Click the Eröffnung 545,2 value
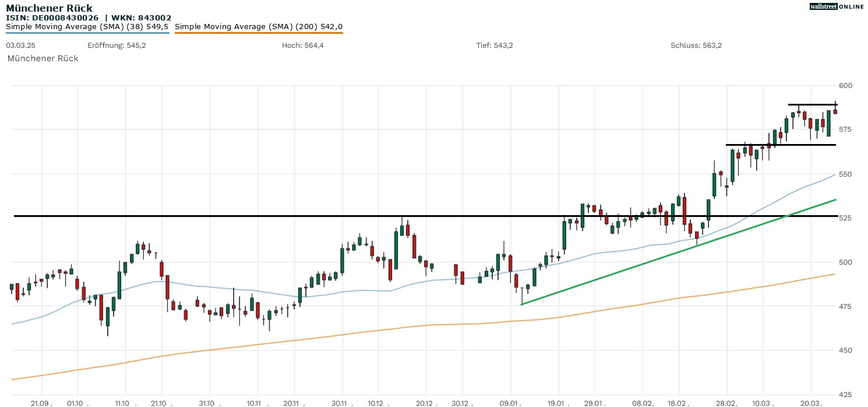 (x=117, y=45)
